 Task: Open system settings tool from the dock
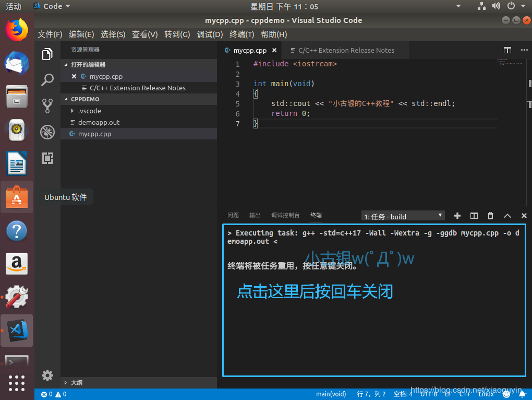17,297
